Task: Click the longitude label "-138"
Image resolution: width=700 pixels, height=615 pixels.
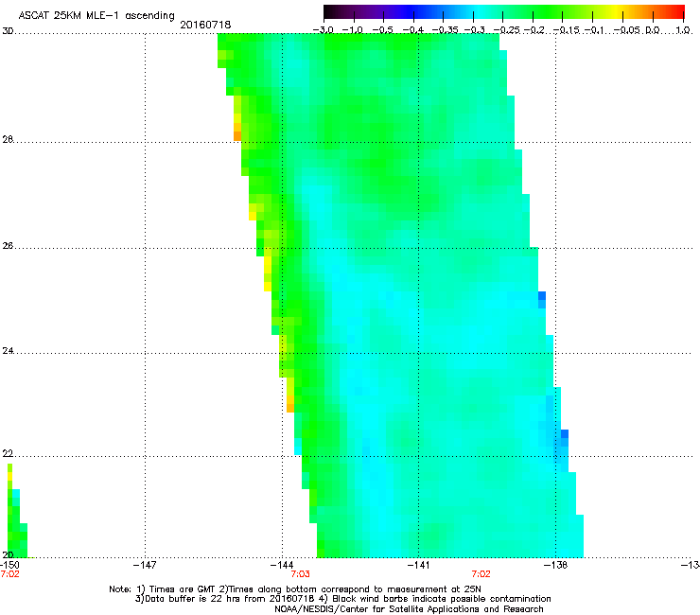Action: [556, 565]
